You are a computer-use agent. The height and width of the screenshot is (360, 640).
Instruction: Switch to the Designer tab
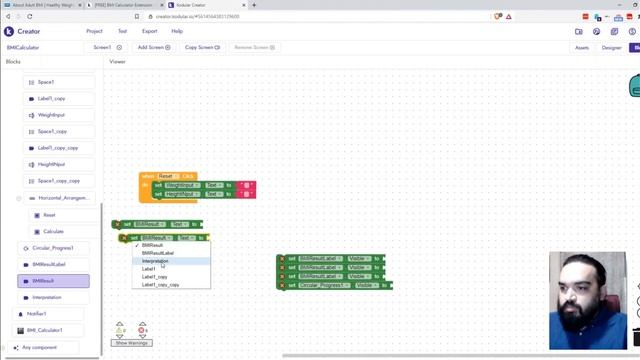click(611, 48)
